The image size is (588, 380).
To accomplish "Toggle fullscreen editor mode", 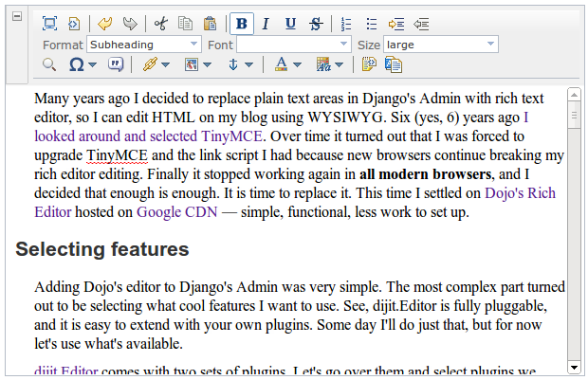I will click(49, 24).
